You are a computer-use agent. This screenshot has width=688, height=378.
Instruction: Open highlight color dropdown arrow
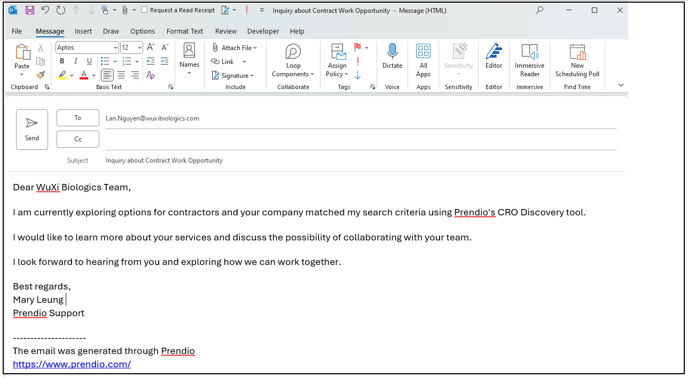click(72, 76)
